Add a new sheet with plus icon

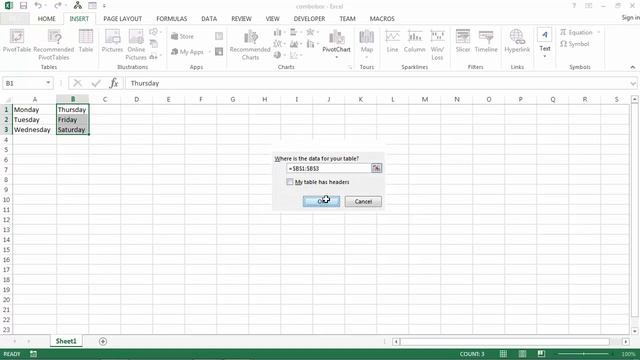click(103, 341)
